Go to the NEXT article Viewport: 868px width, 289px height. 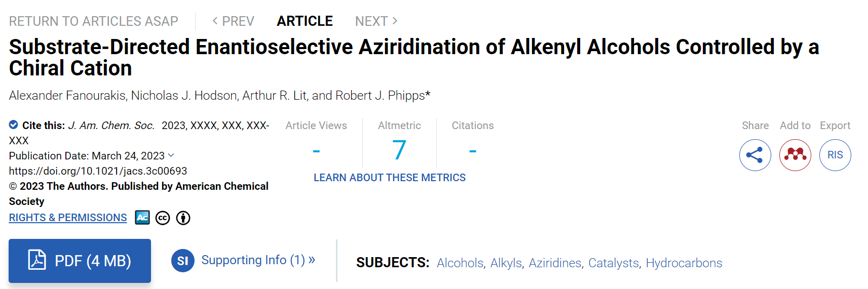376,21
